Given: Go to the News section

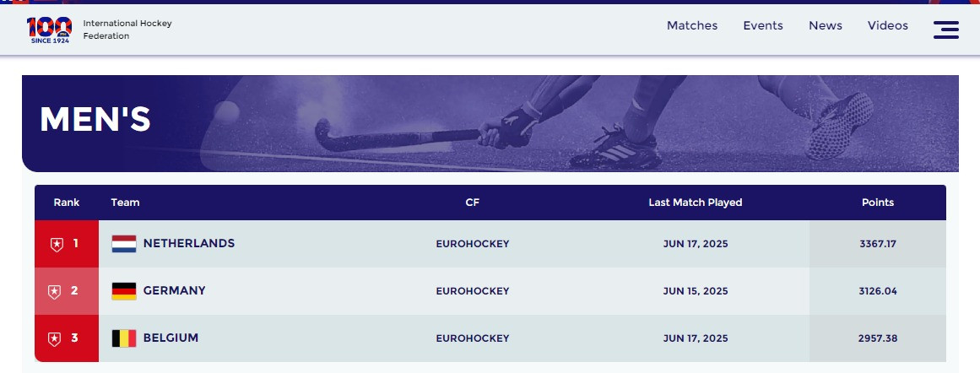Looking at the screenshot, I should pos(825,25).
